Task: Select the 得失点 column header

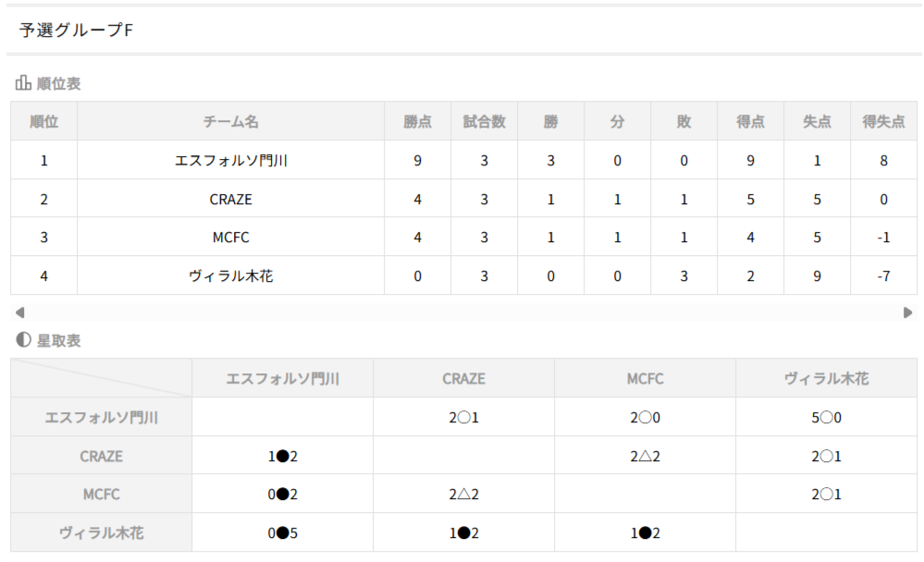Action: click(x=883, y=121)
